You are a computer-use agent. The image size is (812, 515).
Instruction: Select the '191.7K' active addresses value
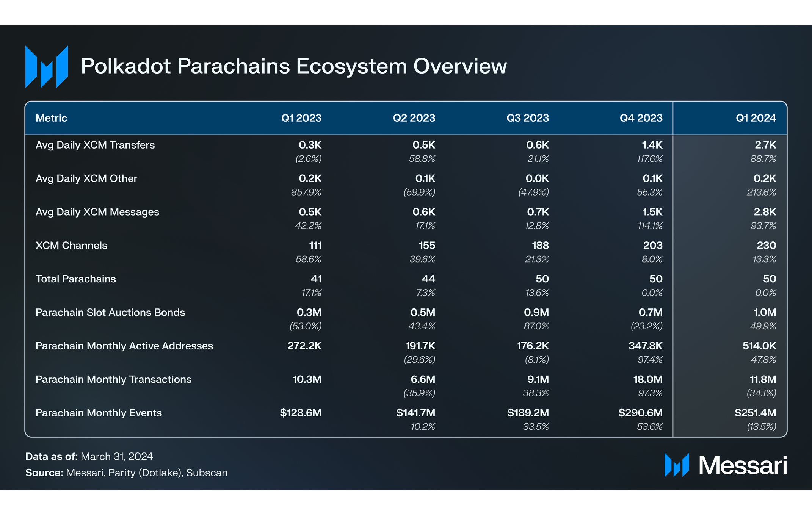(x=420, y=346)
